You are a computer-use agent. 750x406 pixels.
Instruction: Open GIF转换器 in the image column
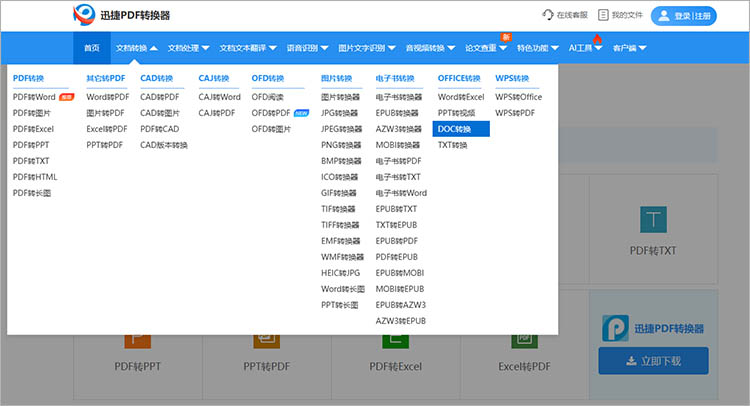[339, 193]
